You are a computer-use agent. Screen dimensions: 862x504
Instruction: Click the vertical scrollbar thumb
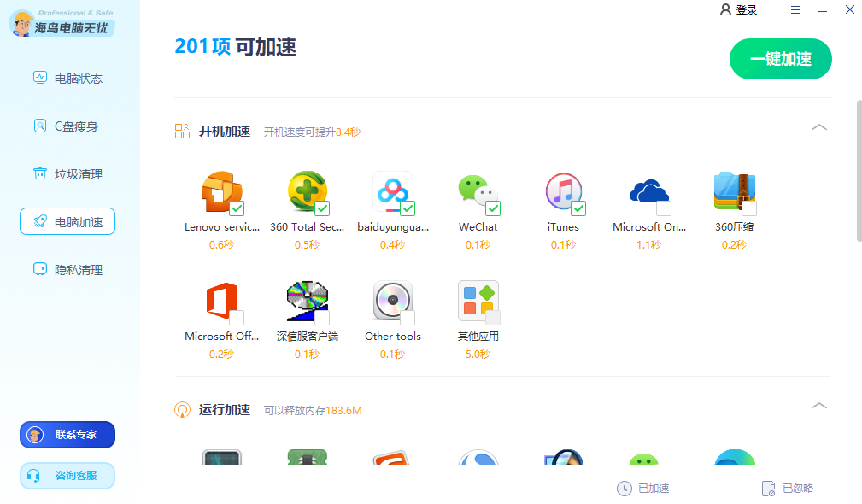point(859,171)
